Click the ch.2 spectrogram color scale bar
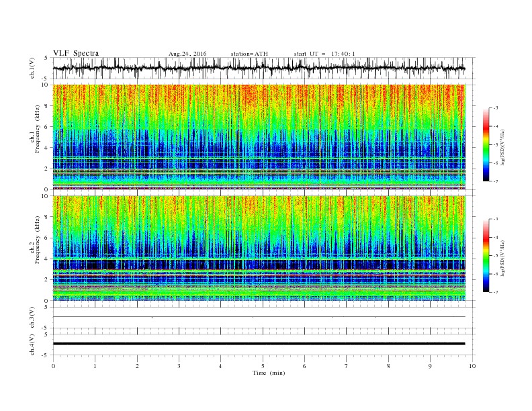 coord(486,255)
